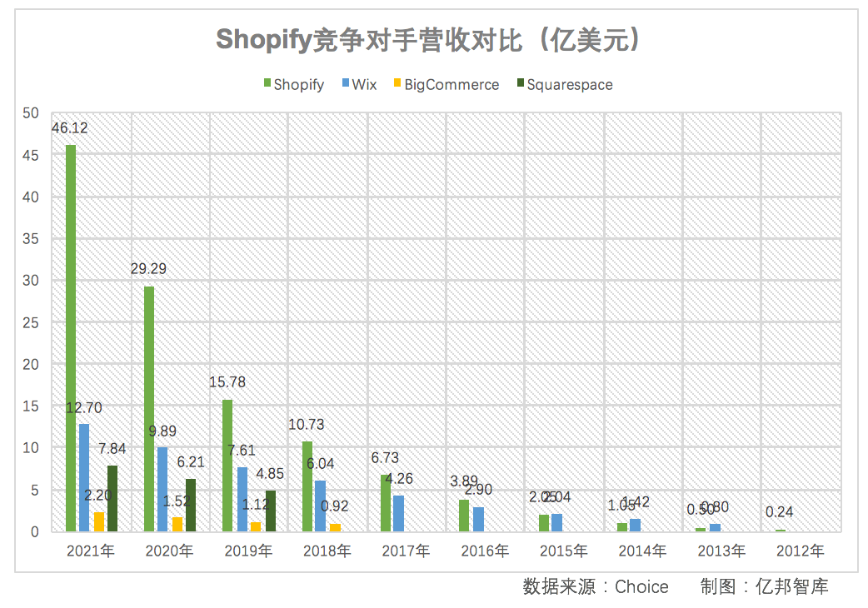Click the 10.73 Shopify bar for 2018年
This screenshot has height=608, width=868.
click(307, 486)
